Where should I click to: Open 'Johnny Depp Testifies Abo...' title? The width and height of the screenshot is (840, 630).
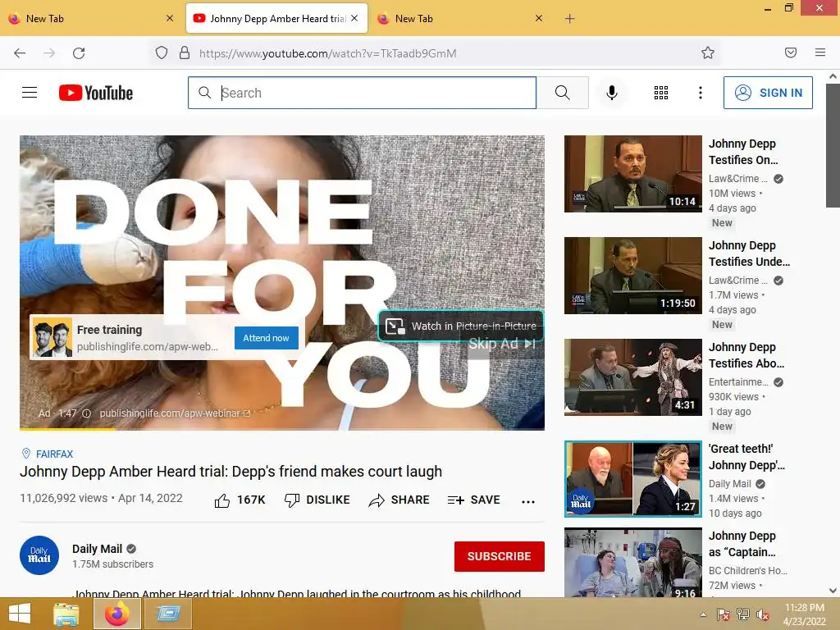[746, 355]
